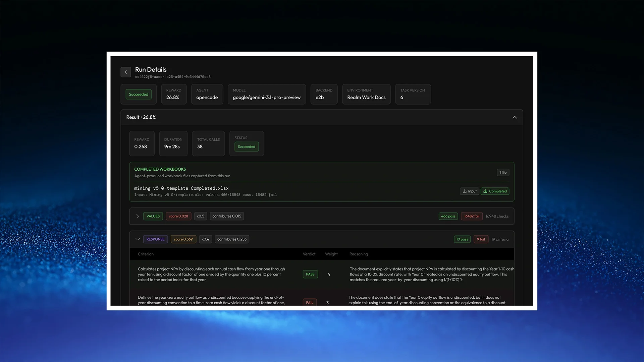Select the run ID text cc4522f6-aaee
Screen dimensions: 644x362
(x=173, y=77)
